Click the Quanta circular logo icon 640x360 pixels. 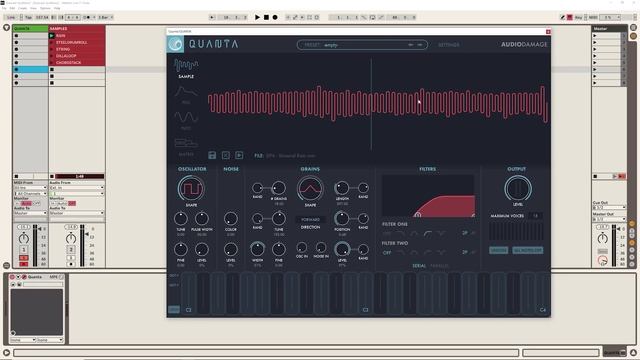click(x=176, y=44)
